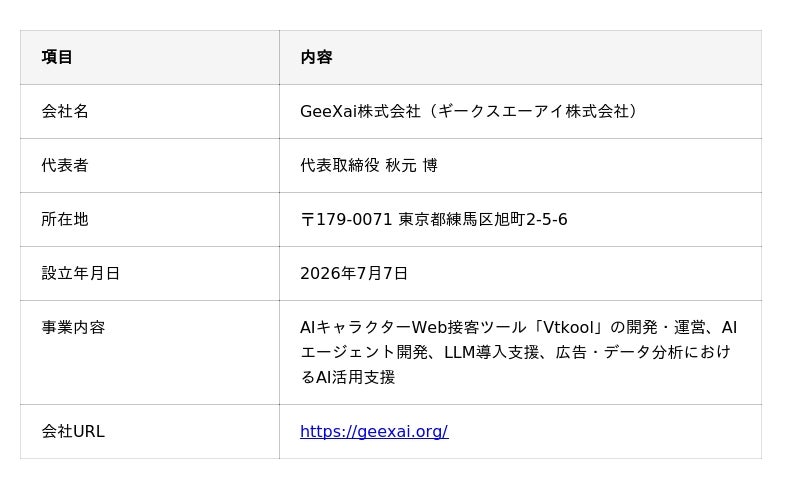Select the 会社名 label cell
800x489 pixels.
(x=149, y=111)
